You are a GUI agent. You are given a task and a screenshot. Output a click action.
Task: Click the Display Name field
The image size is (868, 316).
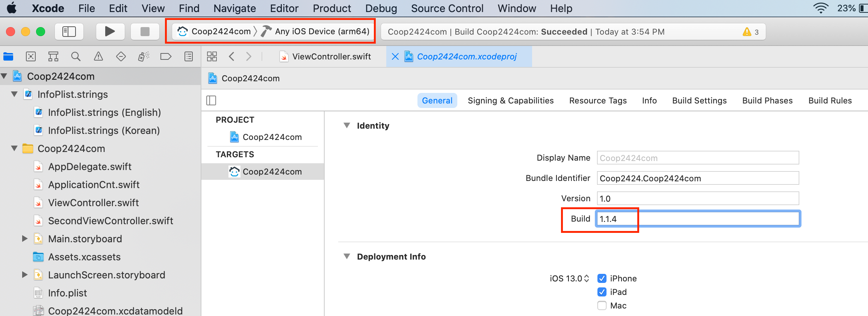click(x=698, y=158)
